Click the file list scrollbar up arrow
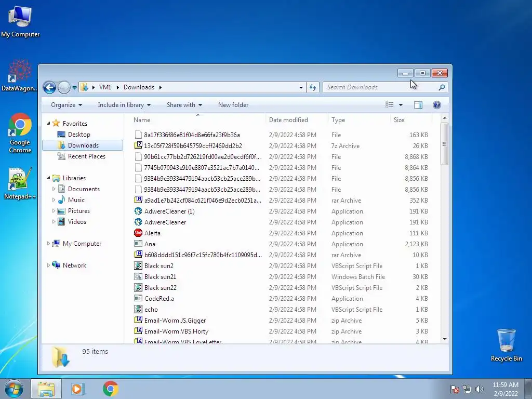The height and width of the screenshot is (399, 532). click(445, 118)
